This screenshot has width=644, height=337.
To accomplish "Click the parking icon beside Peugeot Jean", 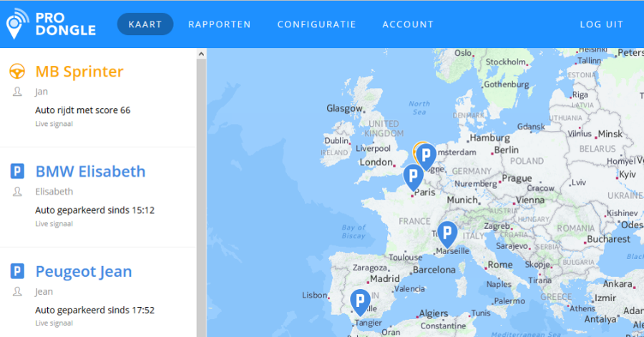I will tap(17, 272).
